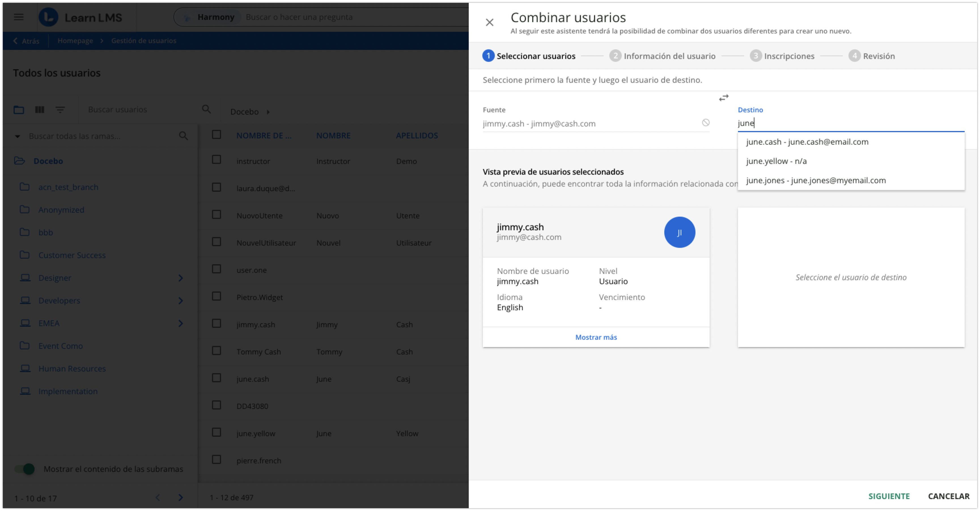Screen dimensions: 980x511
Task: Open the Docebo breadcrumb arrow in the table
Action: click(x=268, y=112)
